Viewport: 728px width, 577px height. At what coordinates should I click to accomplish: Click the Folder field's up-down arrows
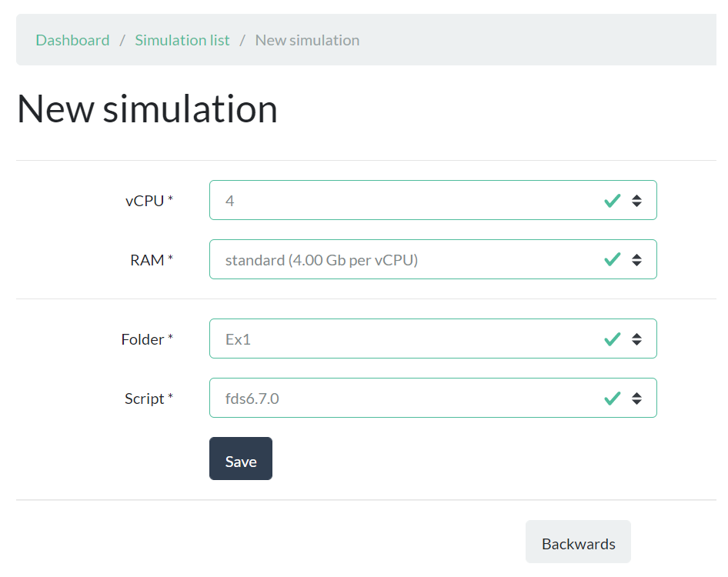coord(636,339)
